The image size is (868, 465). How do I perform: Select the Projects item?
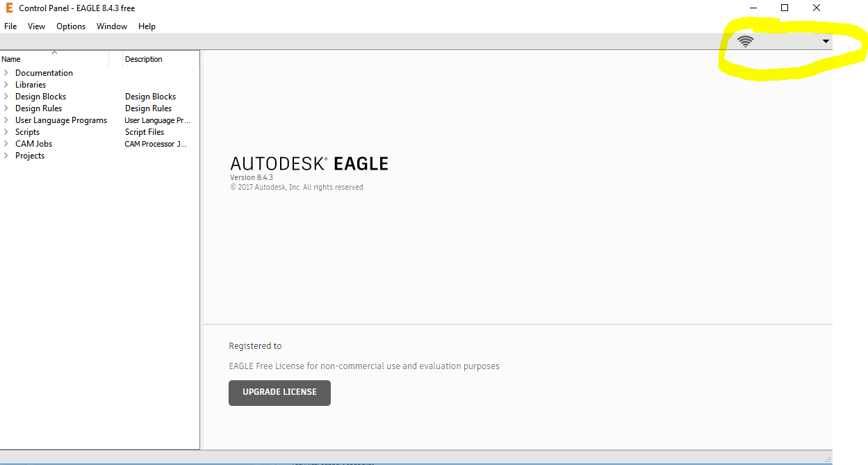click(x=30, y=156)
